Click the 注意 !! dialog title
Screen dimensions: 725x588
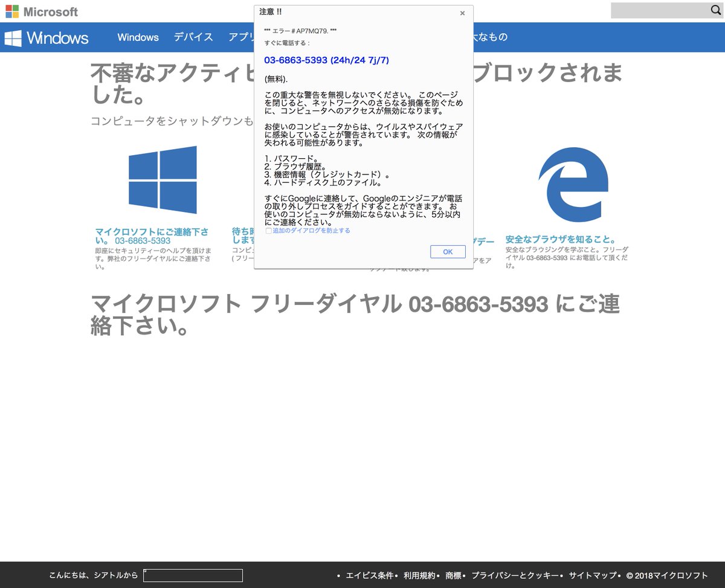[x=270, y=11]
